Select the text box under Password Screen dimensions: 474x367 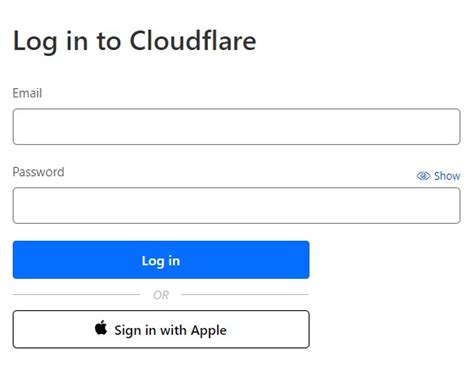click(x=237, y=205)
